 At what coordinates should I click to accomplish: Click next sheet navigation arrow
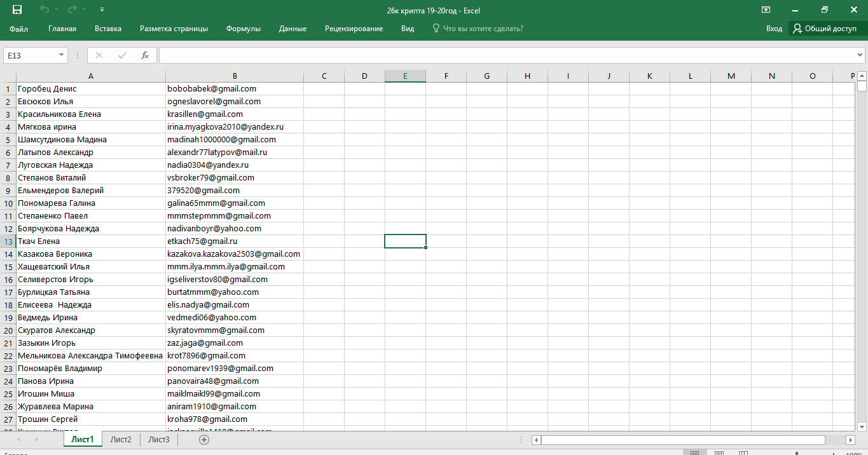pos(37,440)
